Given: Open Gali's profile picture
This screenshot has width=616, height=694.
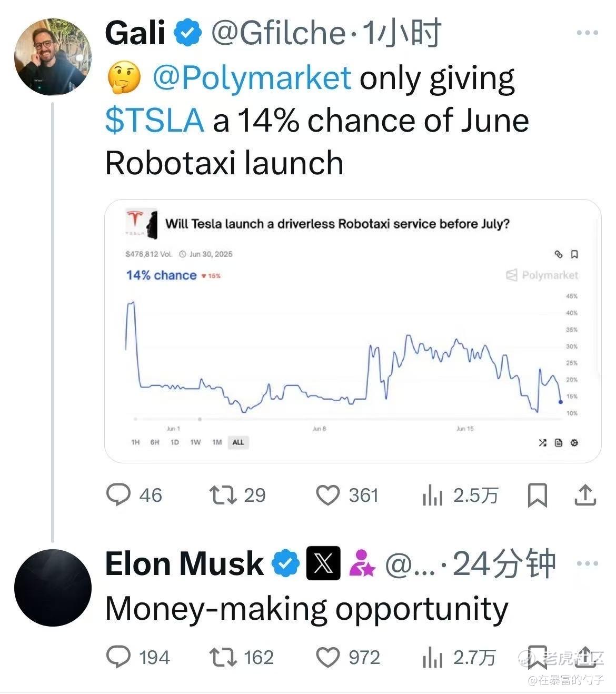Looking at the screenshot, I should point(53,57).
